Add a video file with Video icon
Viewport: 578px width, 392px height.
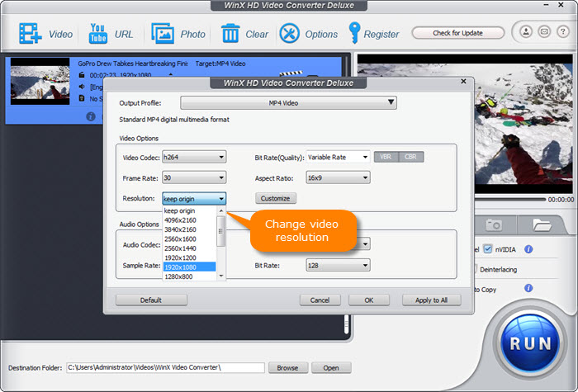(31, 34)
